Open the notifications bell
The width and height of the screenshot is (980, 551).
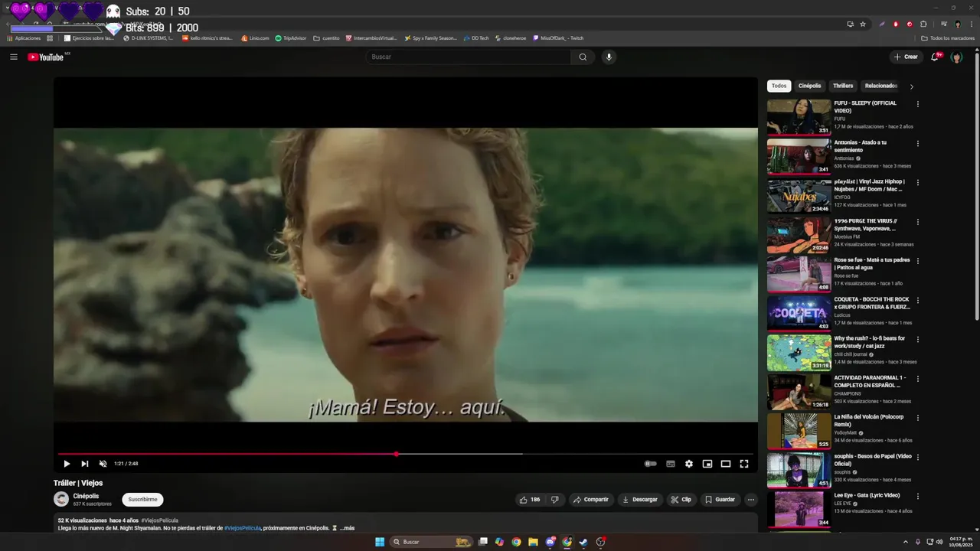[x=935, y=57]
